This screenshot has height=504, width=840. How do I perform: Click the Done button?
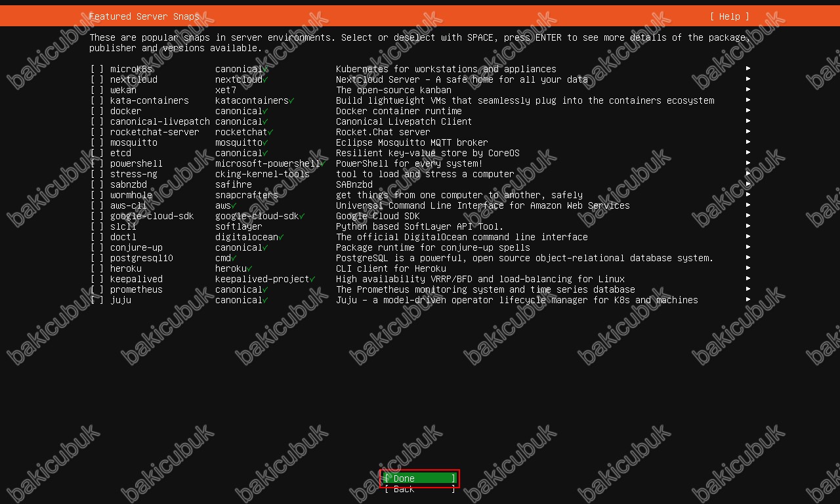click(420, 478)
